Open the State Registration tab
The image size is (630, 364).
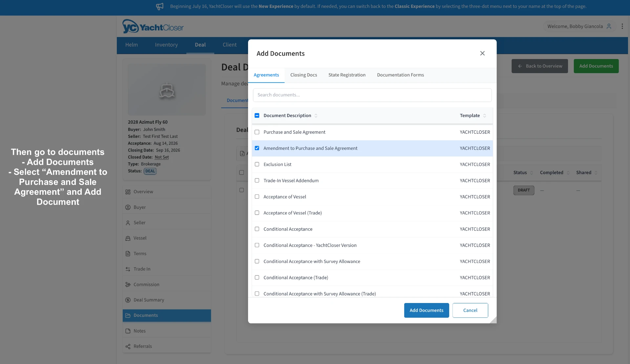coord(347,75)
